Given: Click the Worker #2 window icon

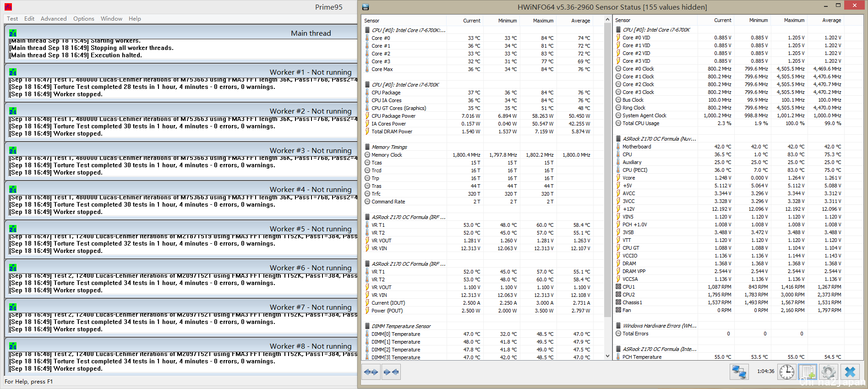Looking at the screenshot, I should click(13, 111).
